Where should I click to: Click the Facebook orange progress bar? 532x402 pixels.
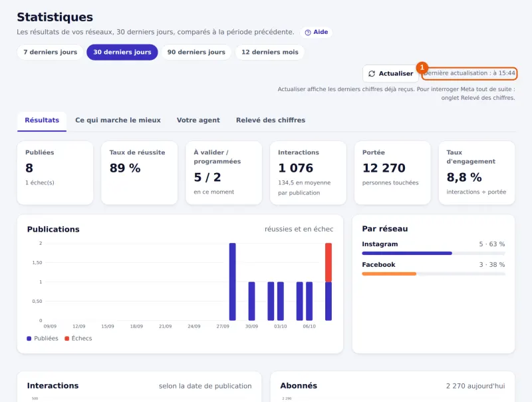coord(389,274)
